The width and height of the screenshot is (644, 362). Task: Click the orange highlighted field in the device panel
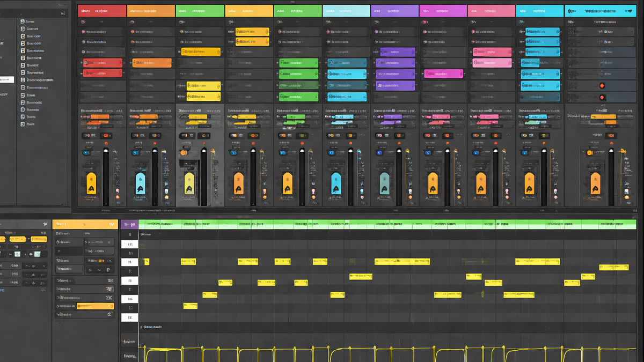(95, 306)
